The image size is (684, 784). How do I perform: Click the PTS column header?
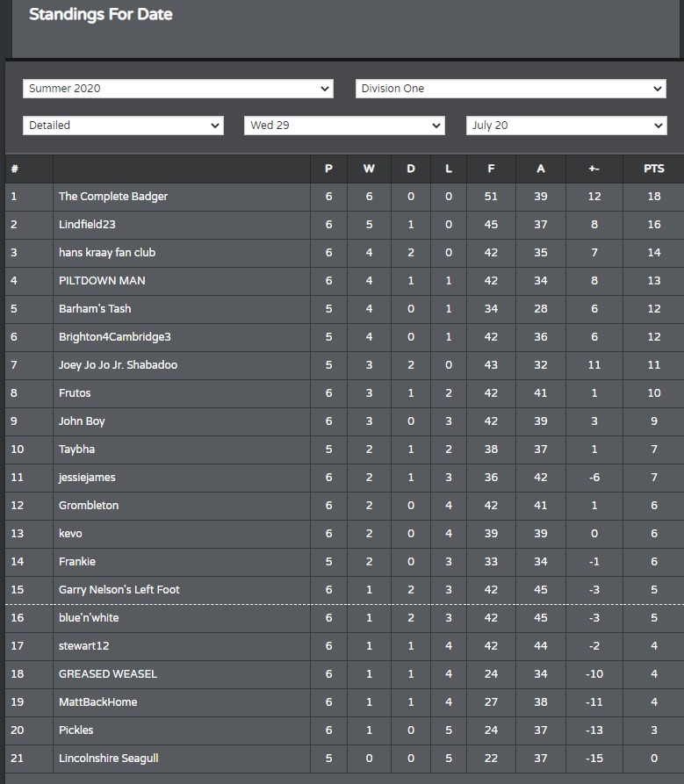coord(653,169)
